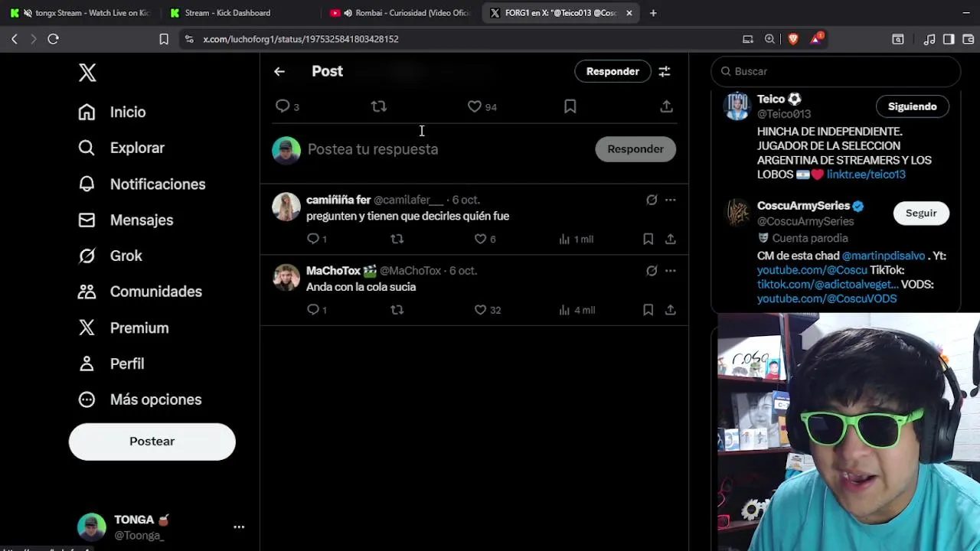Image resolution: width=980 pixels, height=551 pixels.
Task: Open more options on MaChoTox's reply
Action: 670,270
